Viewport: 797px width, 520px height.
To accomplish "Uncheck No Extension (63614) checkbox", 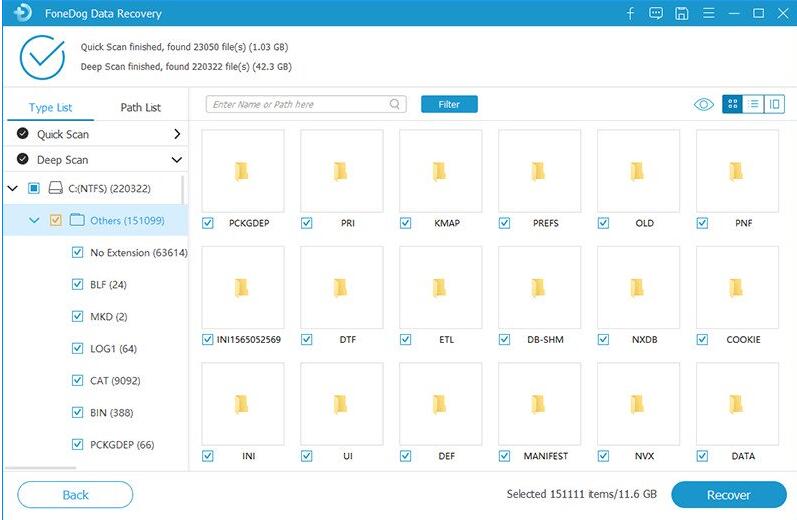I will pos(77,252).
